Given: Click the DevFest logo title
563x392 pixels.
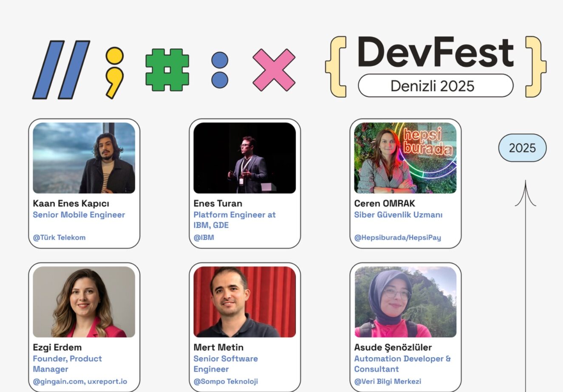Looking at the screenshot, I should pos(436,53).
